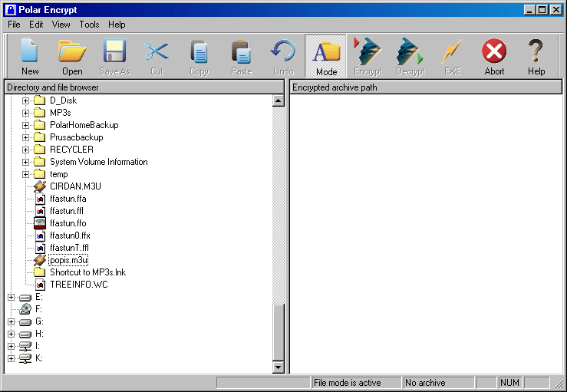
Task: Expand the I: network drive node
Action: tap(11, 347)
